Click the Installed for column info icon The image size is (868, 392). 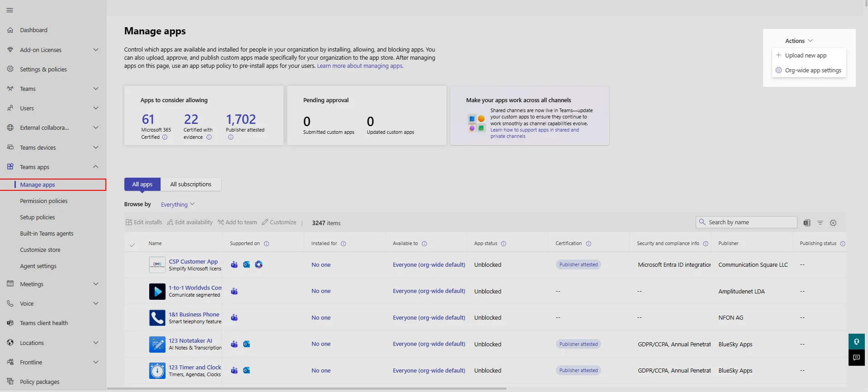click(343, 244)
